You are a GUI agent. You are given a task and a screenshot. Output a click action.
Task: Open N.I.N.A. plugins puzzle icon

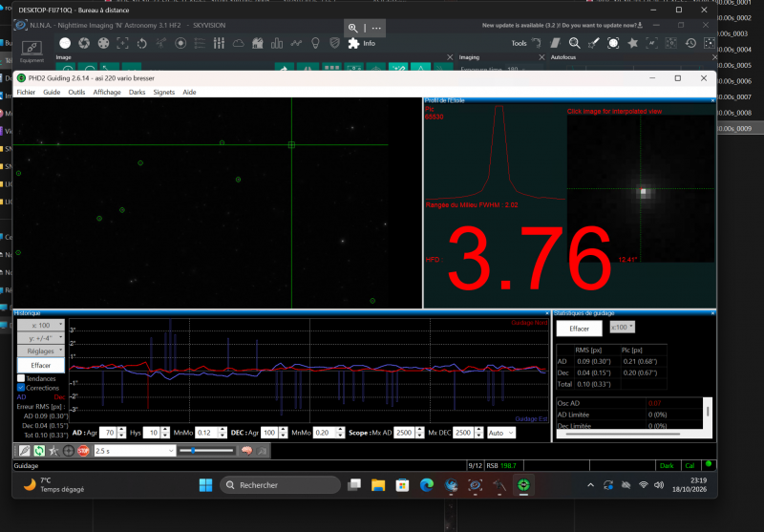pyautogui.click(x=353, y=43)
